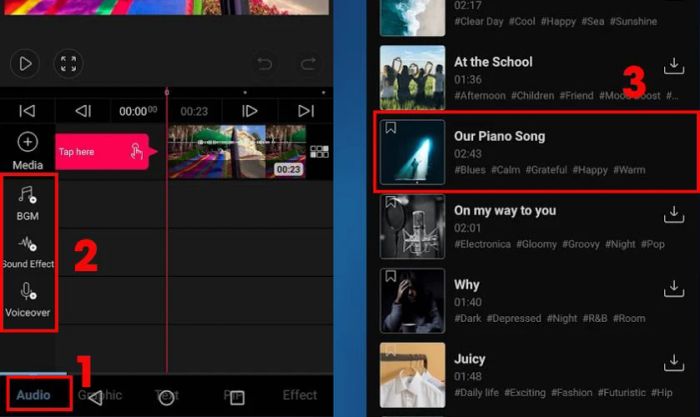
Task: Step forward one frame in the timeline
Action: tap(250, 111)
